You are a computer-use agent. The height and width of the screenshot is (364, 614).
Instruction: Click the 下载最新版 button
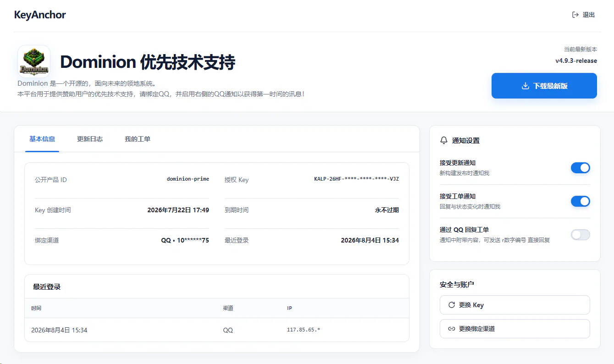point(544,86)
